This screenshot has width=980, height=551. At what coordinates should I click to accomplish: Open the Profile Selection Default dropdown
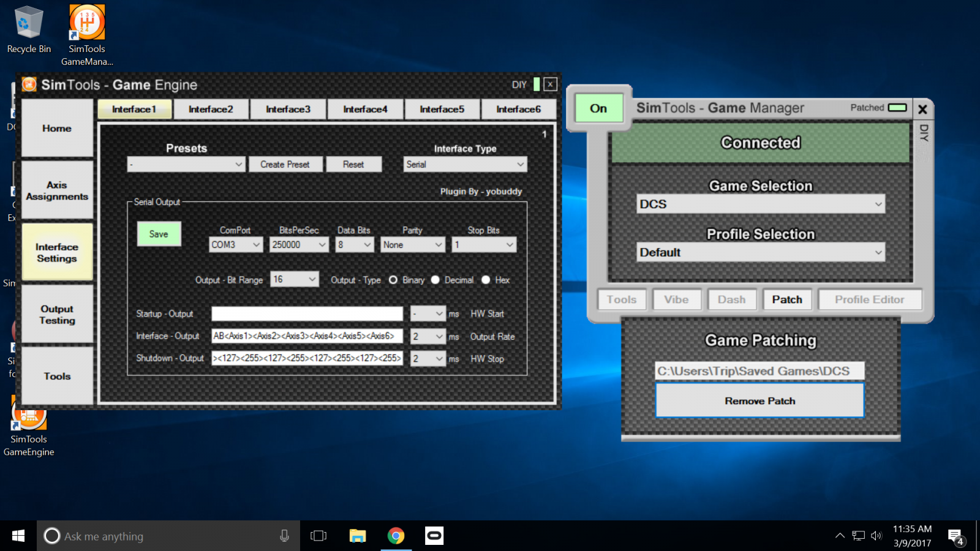point(761,252)
